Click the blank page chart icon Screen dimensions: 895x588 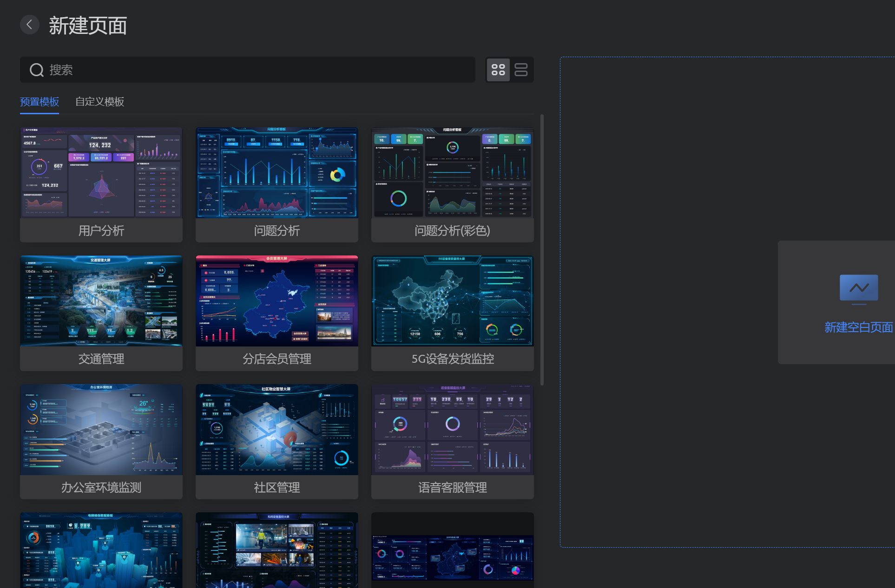pos(859,288)
